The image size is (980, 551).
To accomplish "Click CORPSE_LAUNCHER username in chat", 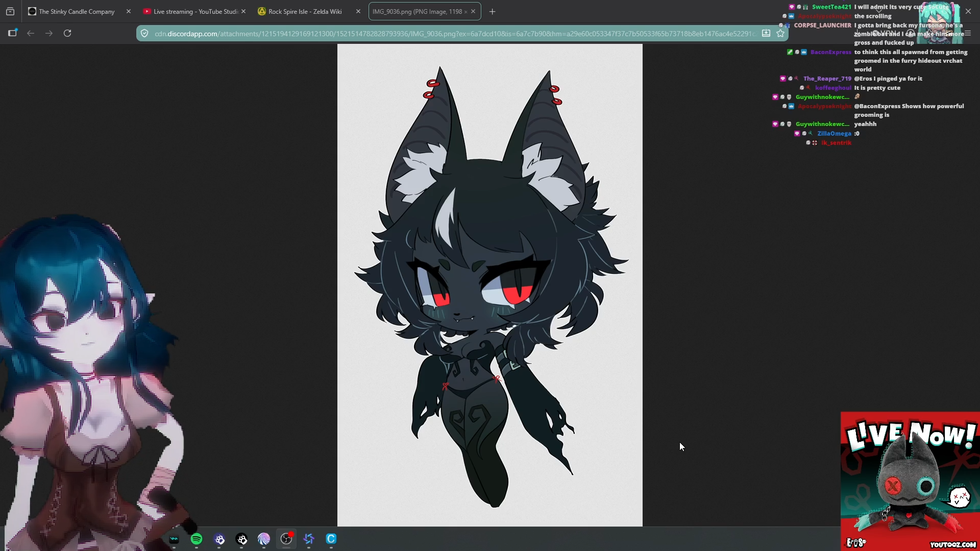I will click(822, 26).
